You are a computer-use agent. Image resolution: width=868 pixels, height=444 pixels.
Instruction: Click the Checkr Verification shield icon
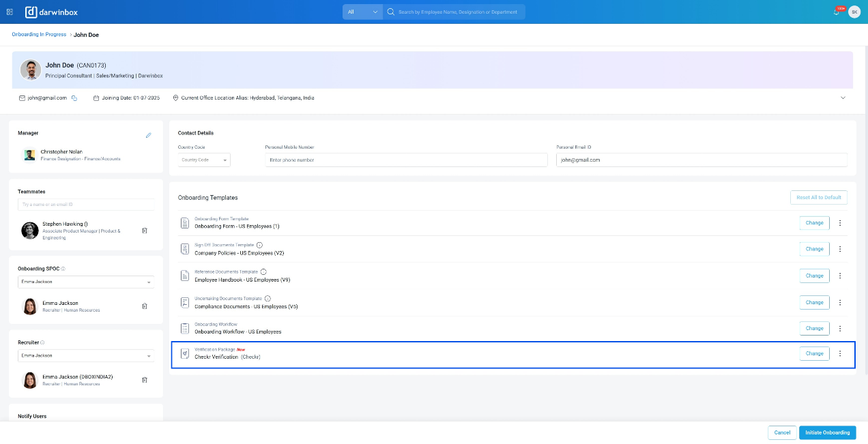tap(184, 353)
